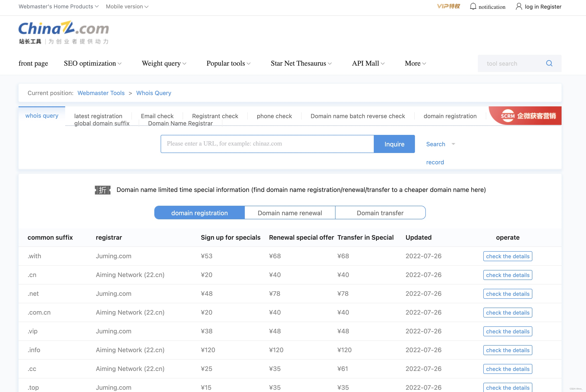The height and width of the screenshot is (392, 586).
Task: Check the details for .net suffix
Action: click(x=507, y=294)
